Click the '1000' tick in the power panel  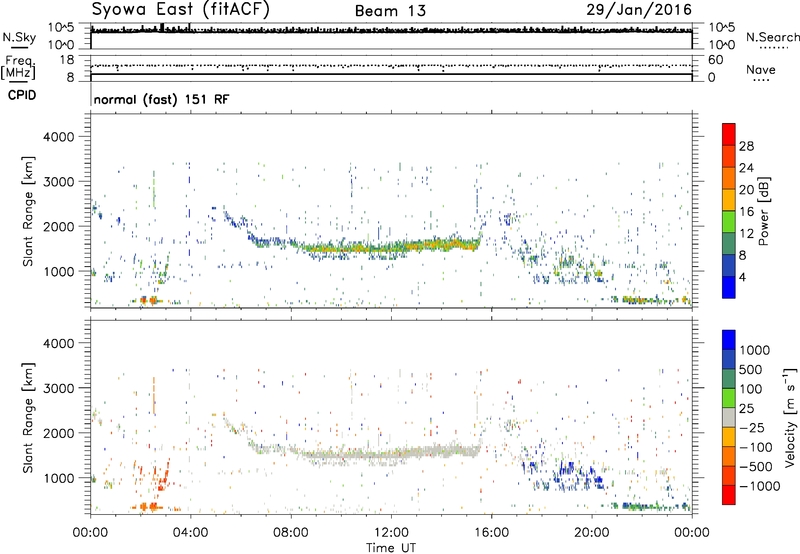pyautogui.click(x=58, y=271)
